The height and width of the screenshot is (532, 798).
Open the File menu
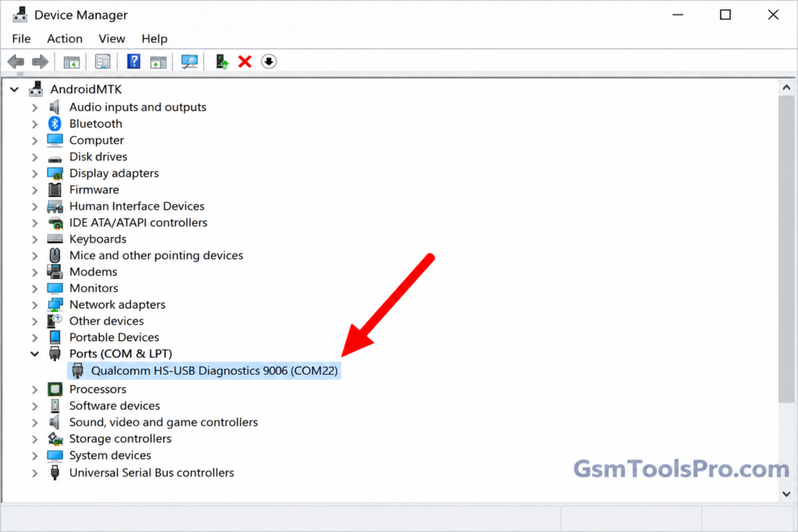[21, 39]
